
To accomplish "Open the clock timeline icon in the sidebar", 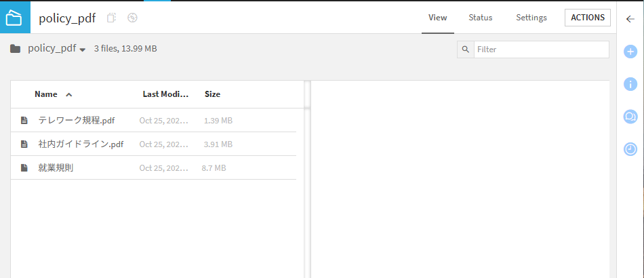I will [x=630, y=149].
